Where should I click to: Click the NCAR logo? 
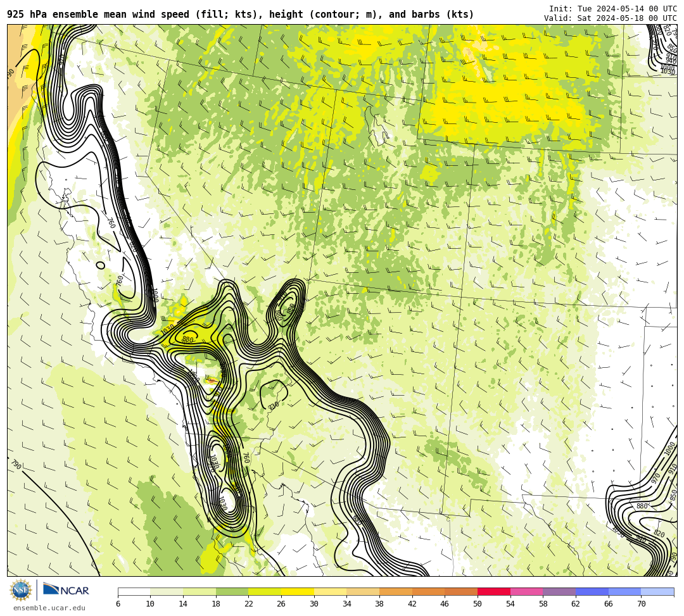click(66, 590)
